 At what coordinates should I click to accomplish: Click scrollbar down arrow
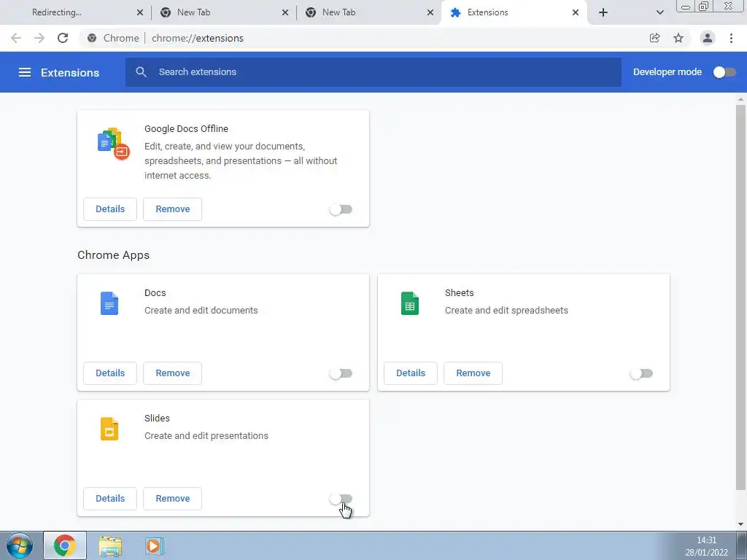click(740, 525)
